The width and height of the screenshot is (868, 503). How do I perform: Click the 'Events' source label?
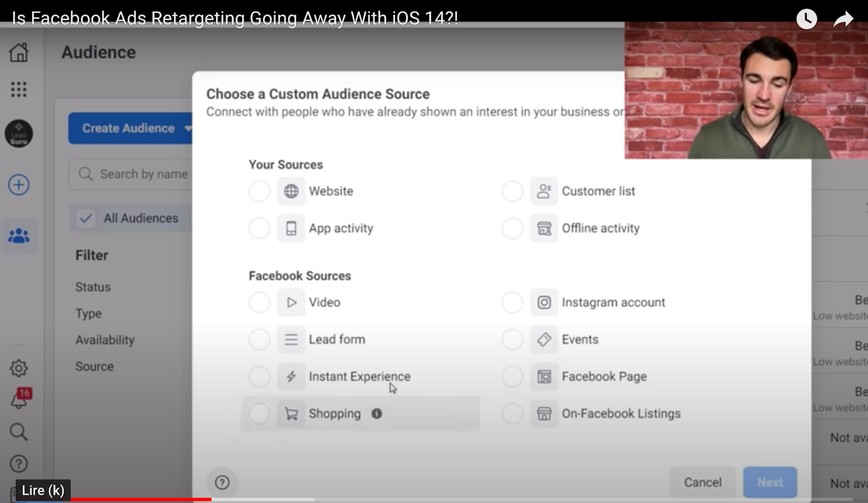click(x=580, y=339)
